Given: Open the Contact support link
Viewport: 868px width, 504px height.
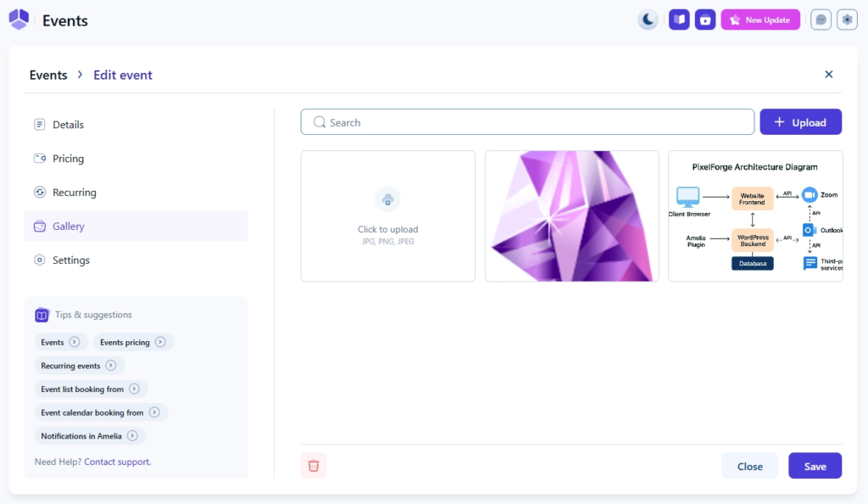Looking at the screenshot, I should point(117,462).
